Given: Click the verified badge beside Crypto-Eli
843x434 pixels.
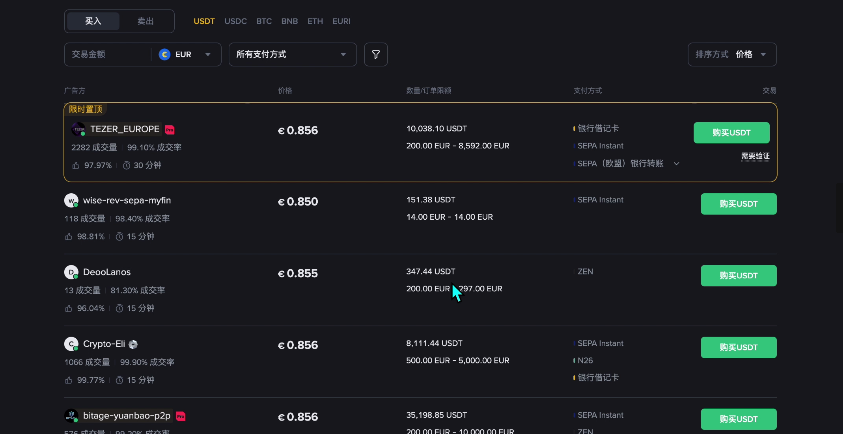Looking at the screenshot, I should click(133, 344).
